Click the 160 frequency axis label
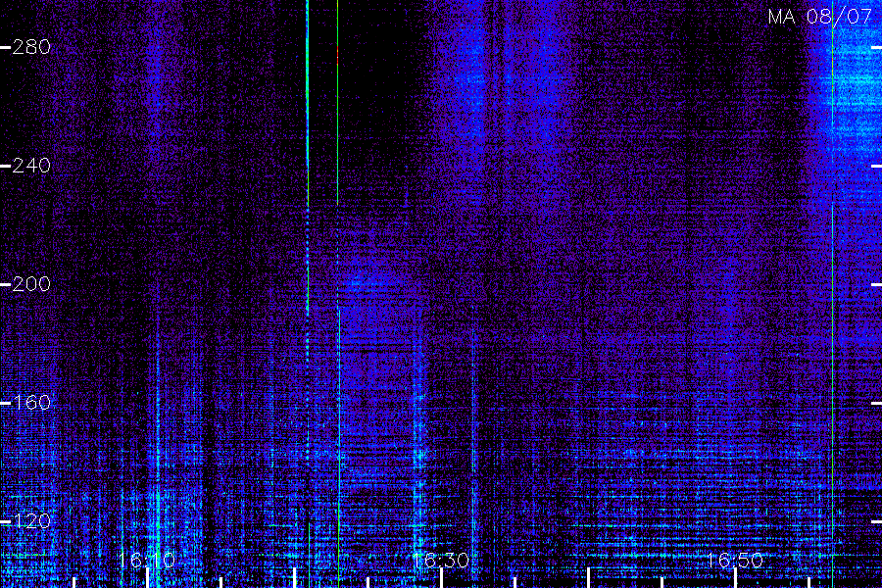 [31, 403]
